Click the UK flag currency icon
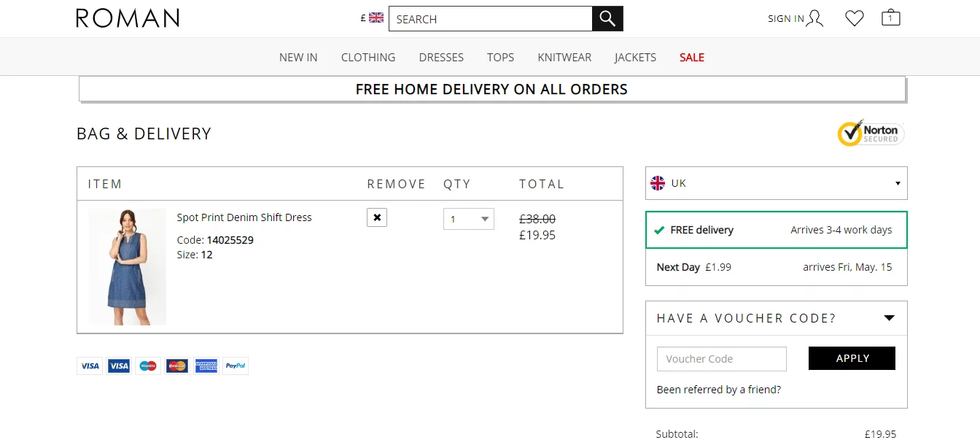This screenshot has height=448, width=980. [x=376, y=18]
